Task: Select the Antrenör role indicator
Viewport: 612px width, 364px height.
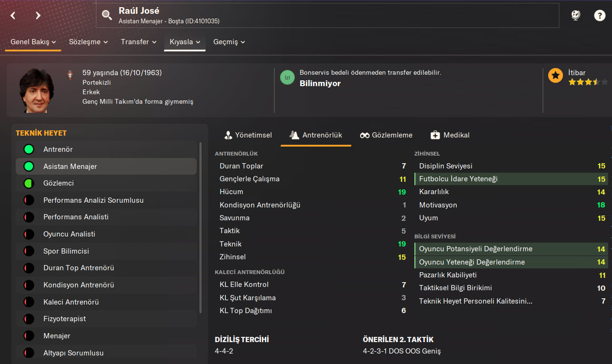Action: click(29, 149)
